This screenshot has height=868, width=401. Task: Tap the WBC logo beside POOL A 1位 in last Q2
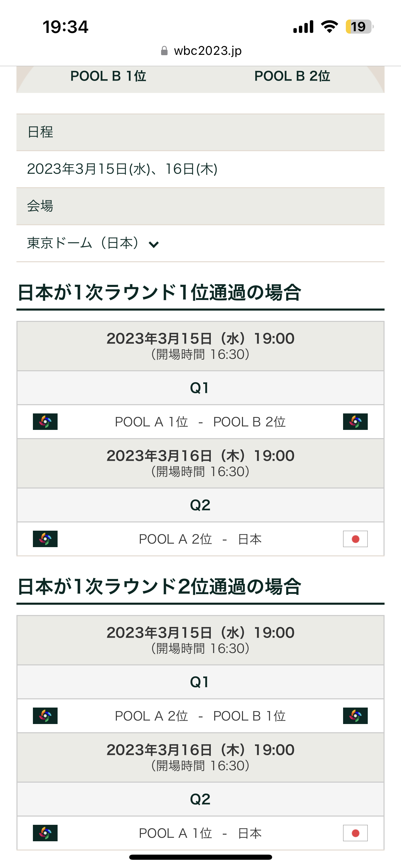pos(45,833)
